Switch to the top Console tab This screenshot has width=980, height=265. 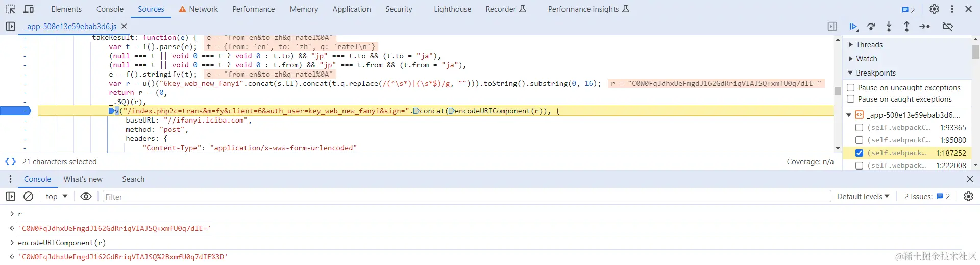coord(110,9)
